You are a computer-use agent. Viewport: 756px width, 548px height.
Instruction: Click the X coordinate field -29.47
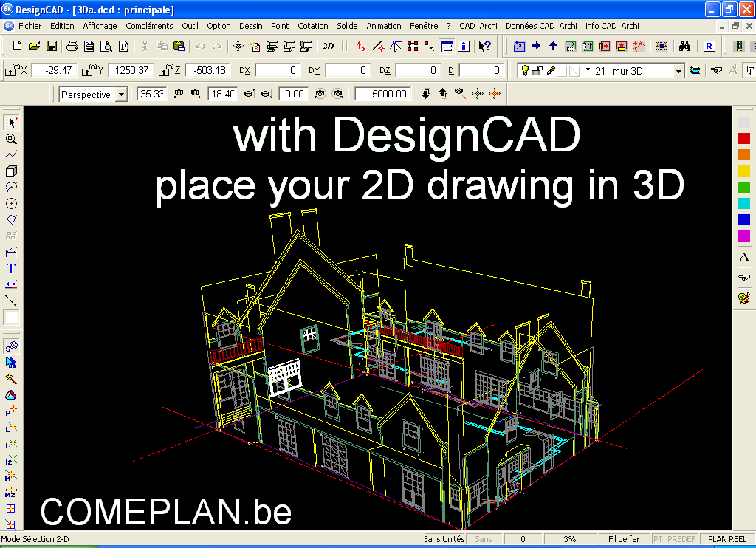(54, 70)
